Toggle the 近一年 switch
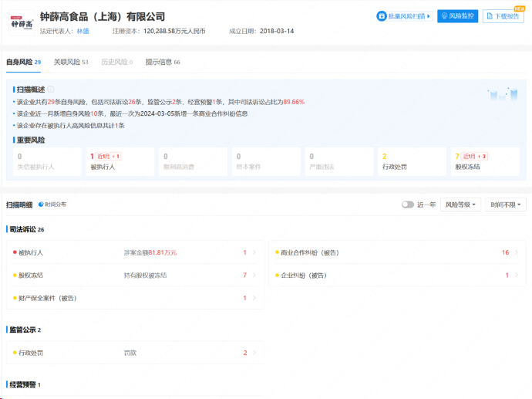Viewport: 532px width, 399px height. click(408, 205)
